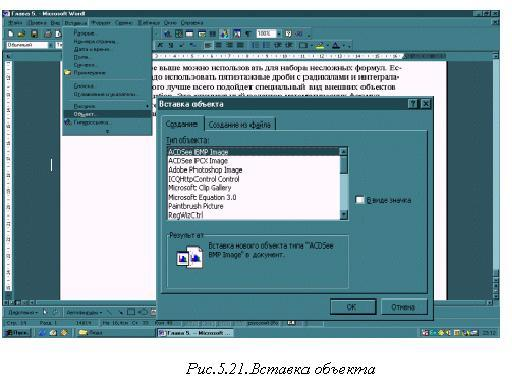512x384 pixels.
Task: Select the rectangle tool in drawing toolbar
Action: [x=131, y=312]
